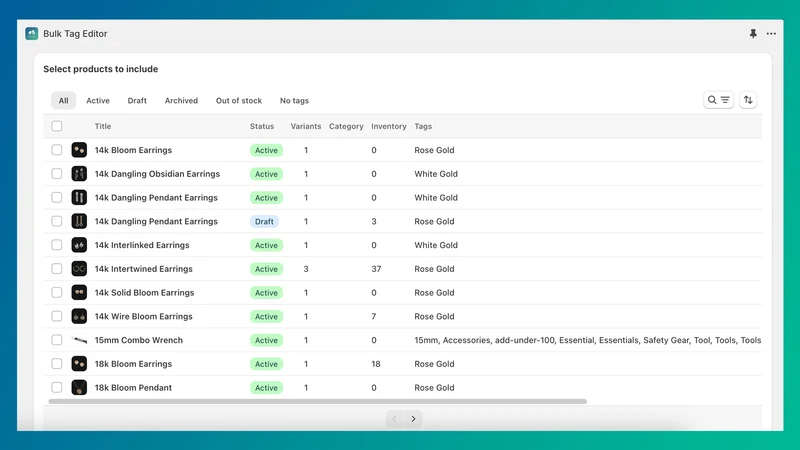Toggle the select-all products checkbox
This screenshot has height=450, width=800.
57,126
